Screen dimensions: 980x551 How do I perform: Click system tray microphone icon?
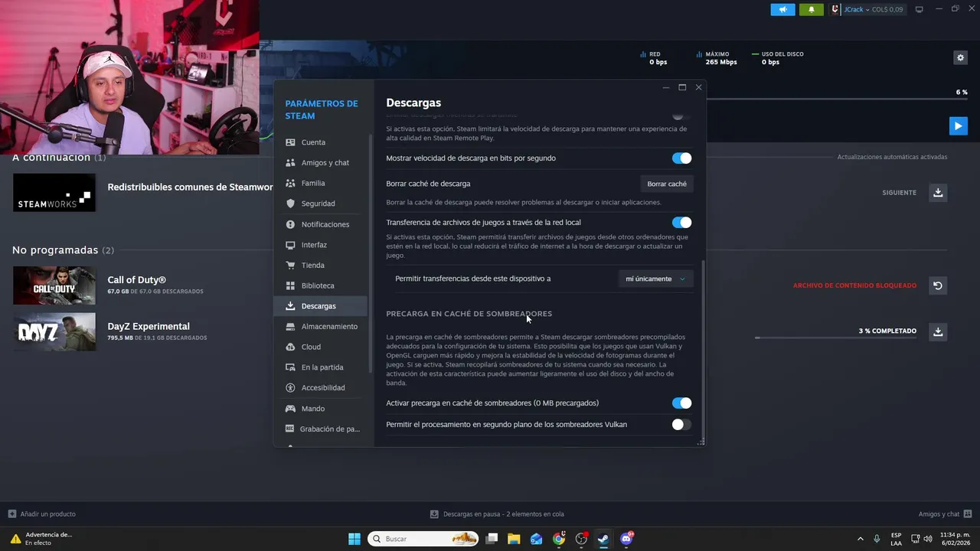point(877,539)
